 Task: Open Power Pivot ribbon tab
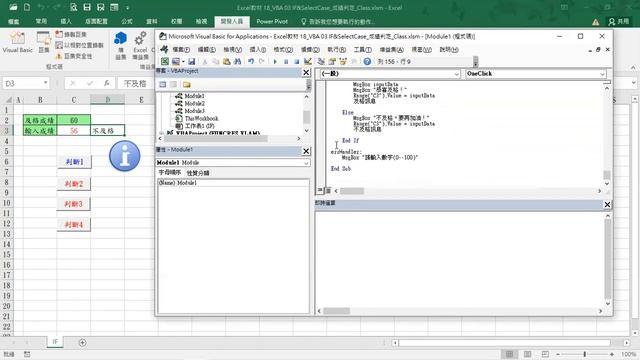272,21
